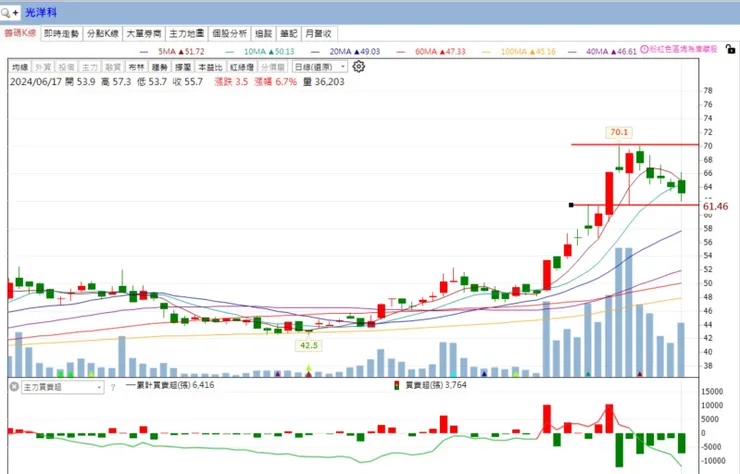740x474 pixels.
Task: Click the 100MA legend entry
Action: [x=519, y=51]
